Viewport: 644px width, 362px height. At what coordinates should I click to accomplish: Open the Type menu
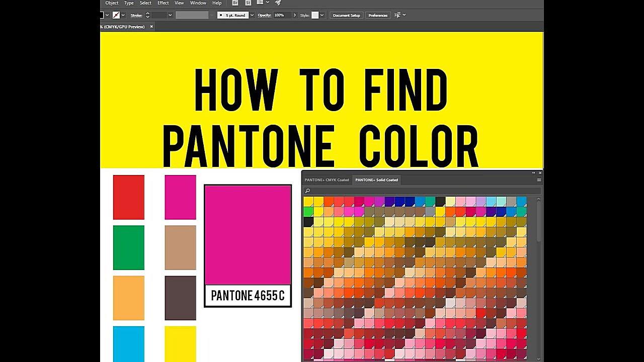pyautogui.click(x=129, y=3)
